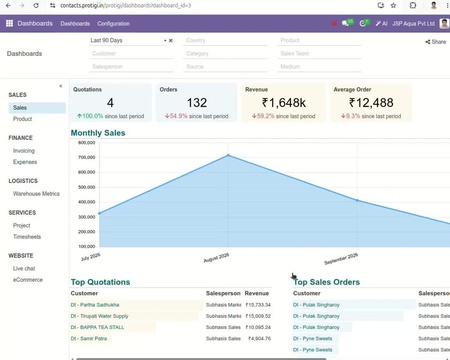Click the September 2025 data point on chart
The width and height of the screenshot is (450, 360).
(357, 200)
